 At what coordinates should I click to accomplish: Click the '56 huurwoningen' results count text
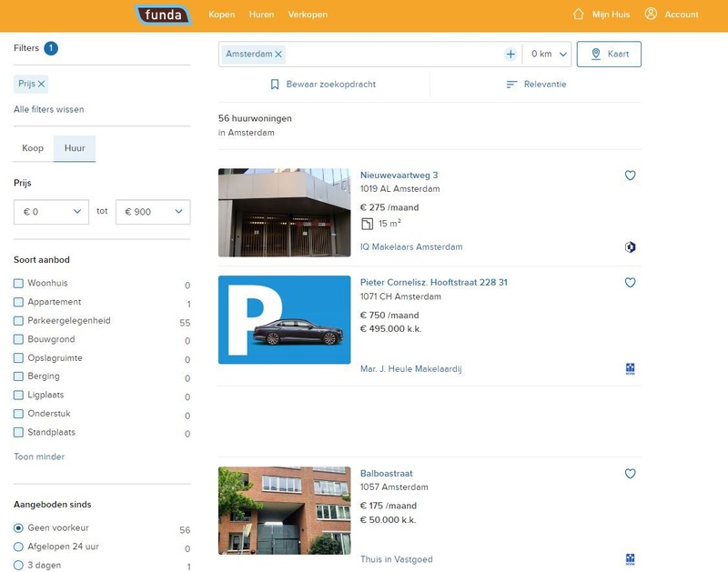coord(255,119)
